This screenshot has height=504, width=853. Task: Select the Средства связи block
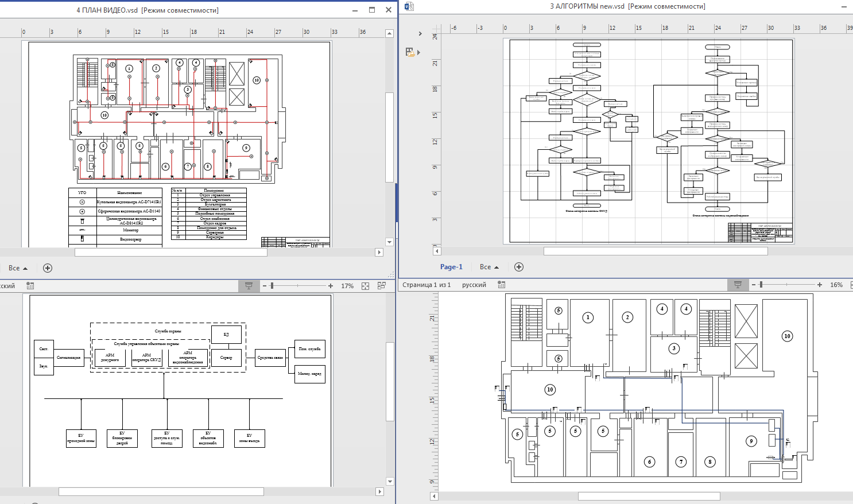click(x=270, y=357)
